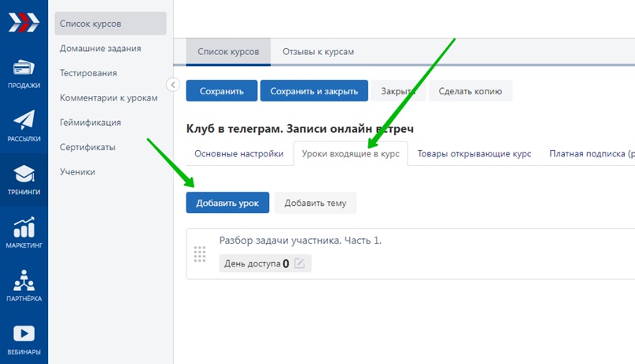
Task: Switch to the Отзывы к курсам tab
Action: pyautogui.click(x=318, y=52)
